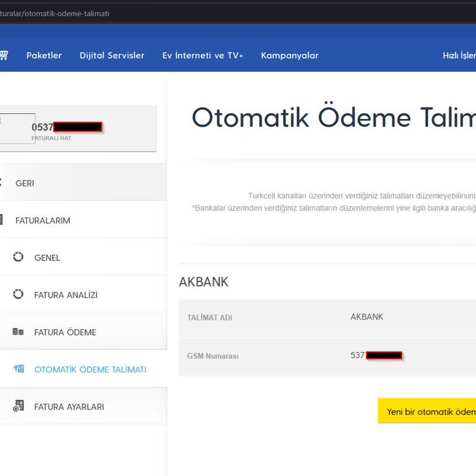
Task: Click the AKBANK section heading
Action: click(203, 282)
